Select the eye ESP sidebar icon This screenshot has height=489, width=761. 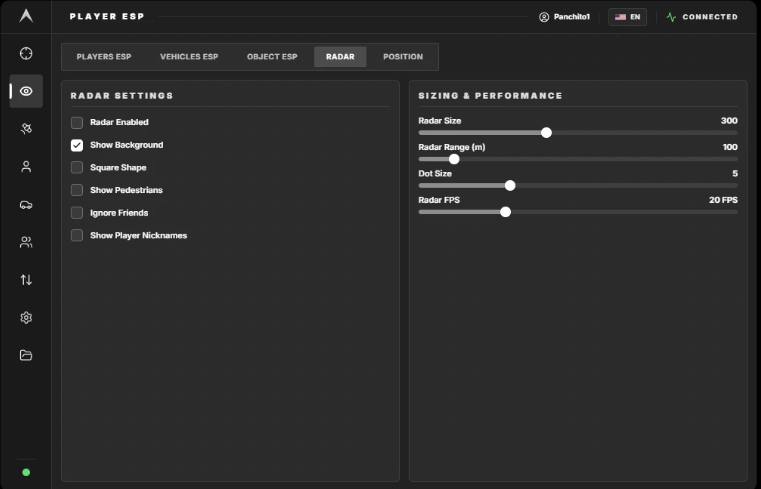click(x=26, y=91)
